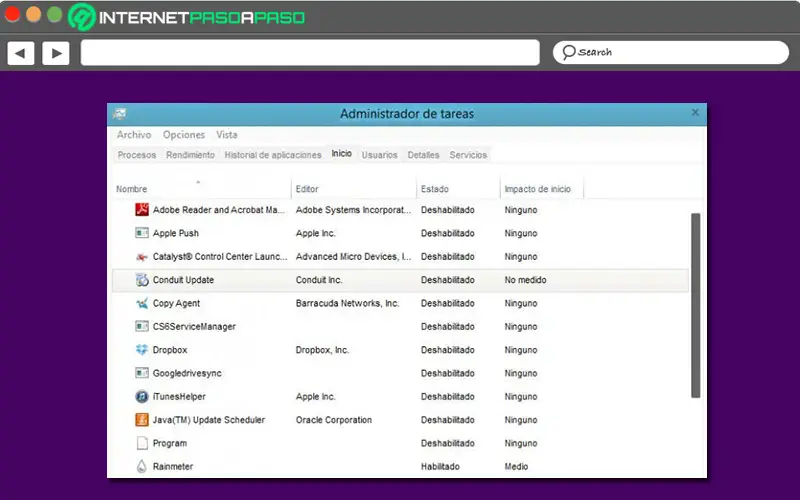The image size is (800, 500).
Task: Click 'Barracuda Networks, Inc.' editor cell
Action: tap(347, 303)
